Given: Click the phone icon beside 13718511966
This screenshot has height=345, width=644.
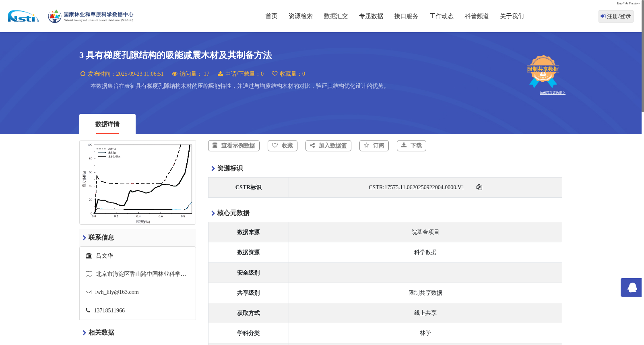Looking at the screenshot, I should (x=88, y=310).
